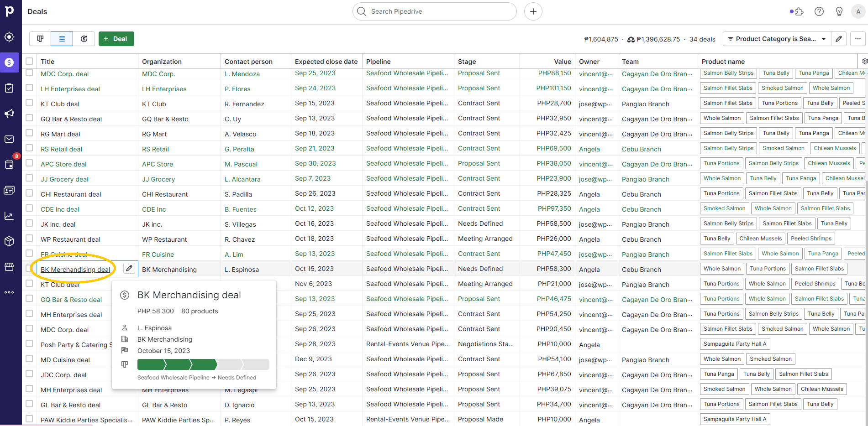The width and height of the screenshot is (868, 426).
Task: Open Contacts card icon in sidebar
Action: [10, 190]
